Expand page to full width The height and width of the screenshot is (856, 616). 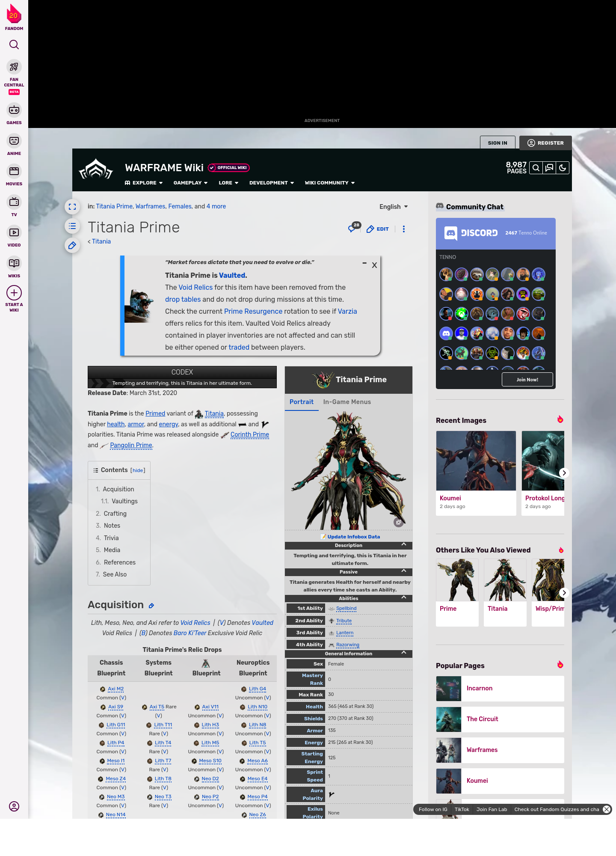point(72,207)
